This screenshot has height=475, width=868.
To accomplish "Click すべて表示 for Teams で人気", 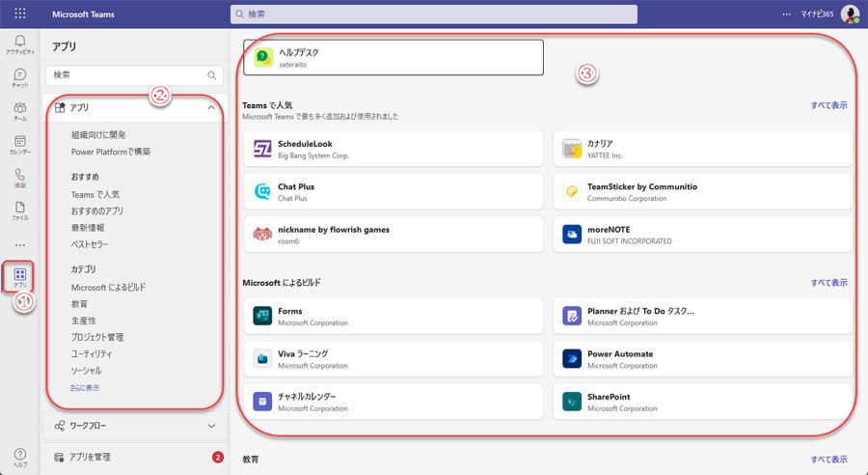I will tap(828, 105).
